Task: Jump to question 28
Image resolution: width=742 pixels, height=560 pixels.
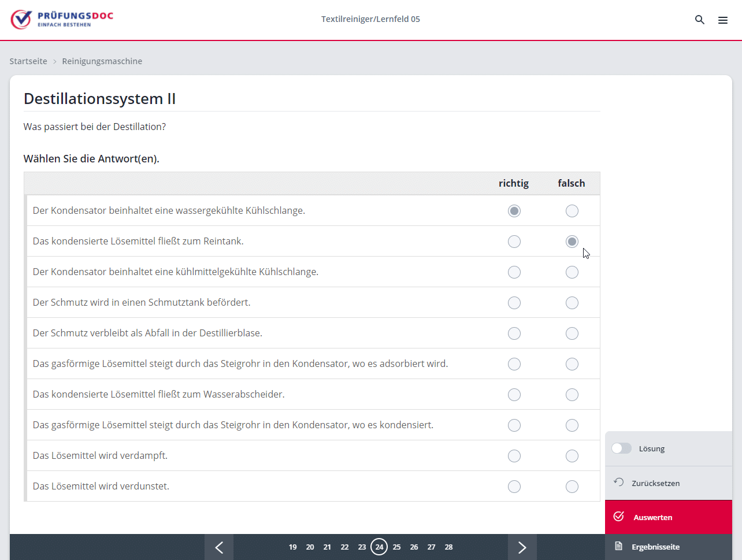Action: [x=448, y=547]
